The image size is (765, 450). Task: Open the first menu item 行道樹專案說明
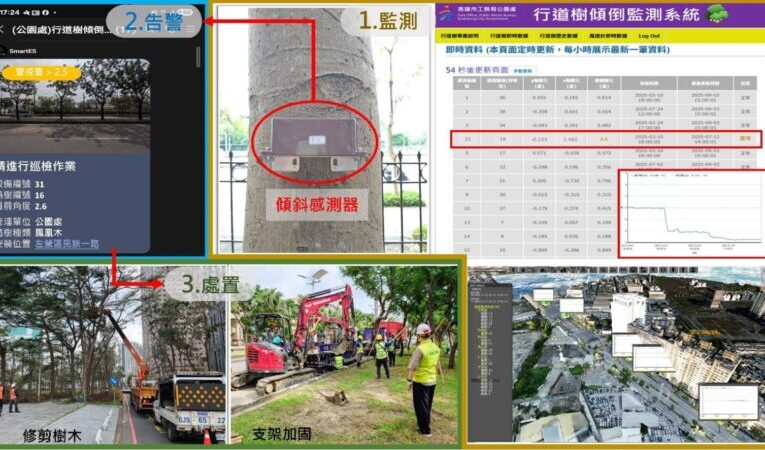point(460,36)
